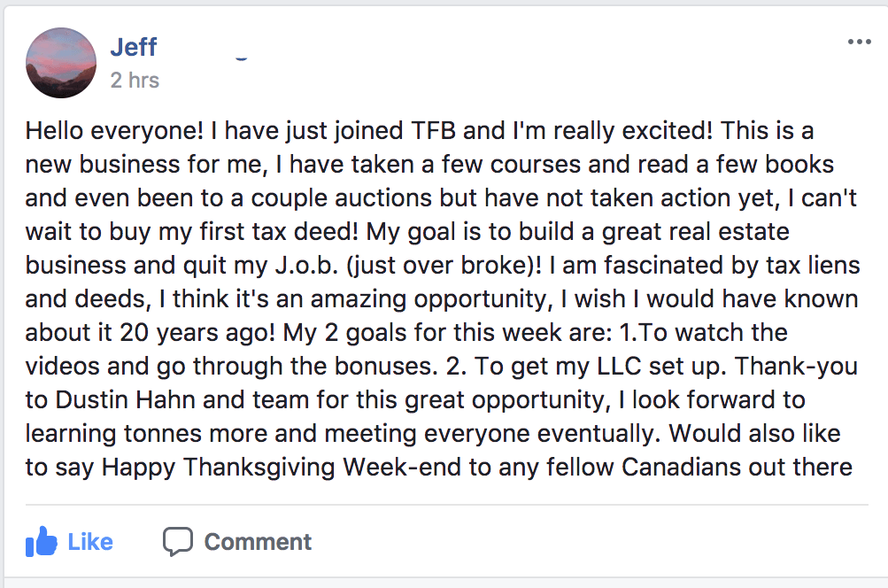Open Jeff's profile via his name
This screenshot has height=588, width=888.
[133, 47]
